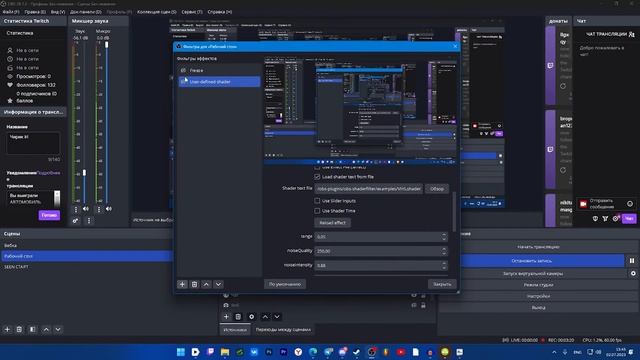Screen dimensions: 640x360
Task: Mute the Микро audio channel speaker
Action: coord(109,209)
